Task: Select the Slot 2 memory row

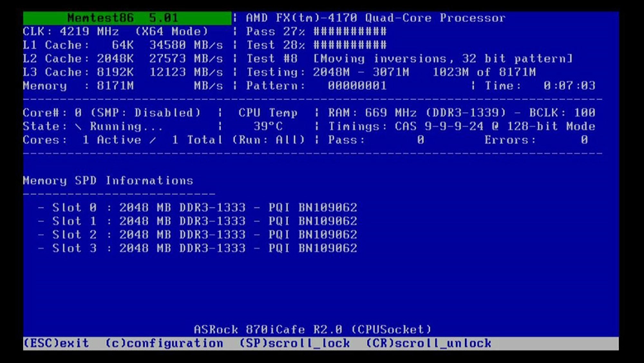Action: coord(197,235)
